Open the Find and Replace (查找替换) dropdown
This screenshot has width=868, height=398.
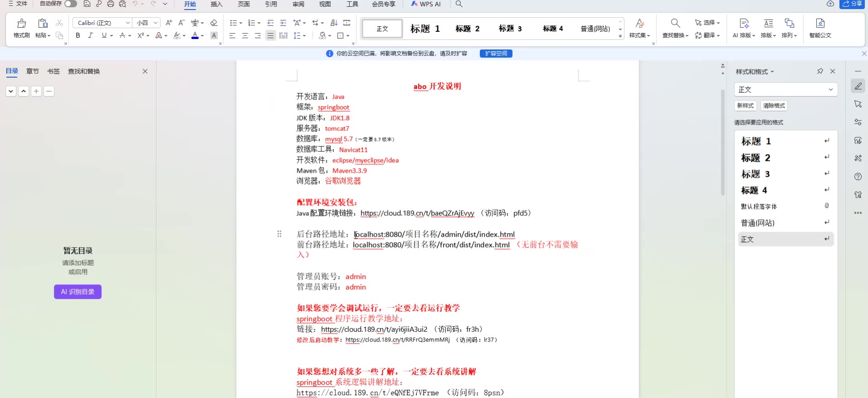[676, 35]
